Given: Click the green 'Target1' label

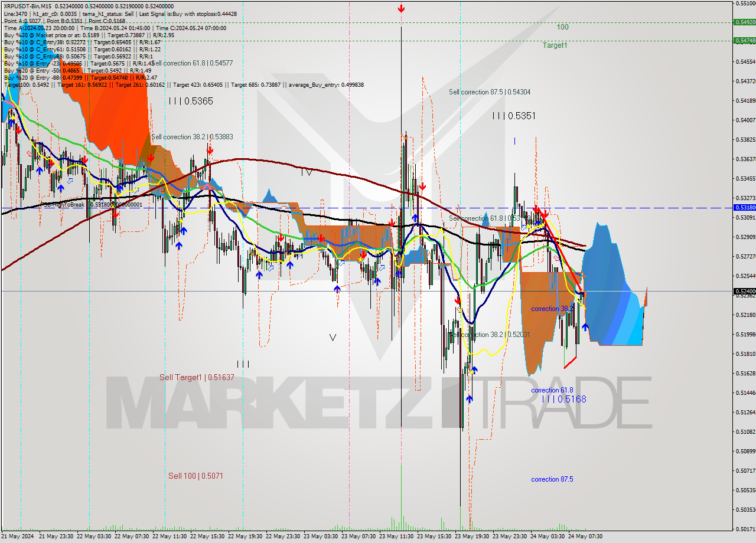Looking at the screenshot, I should [x=555, y=45].
